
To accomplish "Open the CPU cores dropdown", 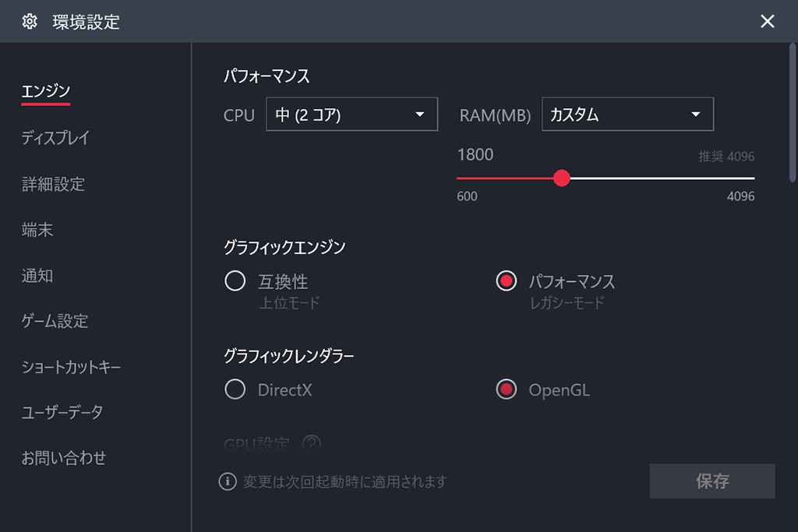I will (351, 115).
